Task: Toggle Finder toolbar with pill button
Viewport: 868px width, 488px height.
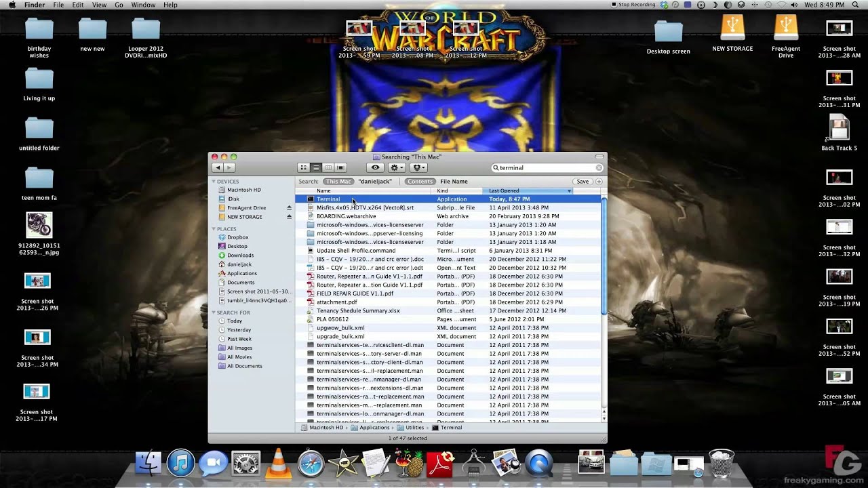Action: [600, 157]
